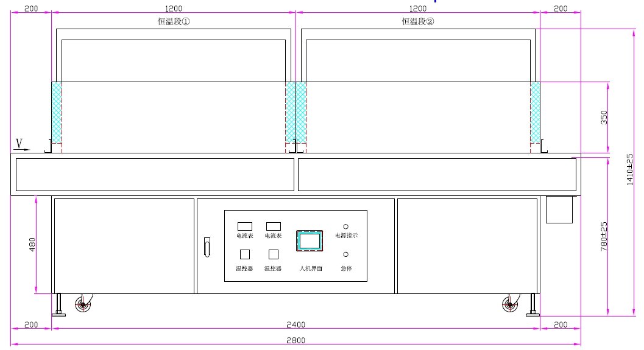Click the right leveling foot
The height and width of the screenshot is (350, 644).
[533, 304]
